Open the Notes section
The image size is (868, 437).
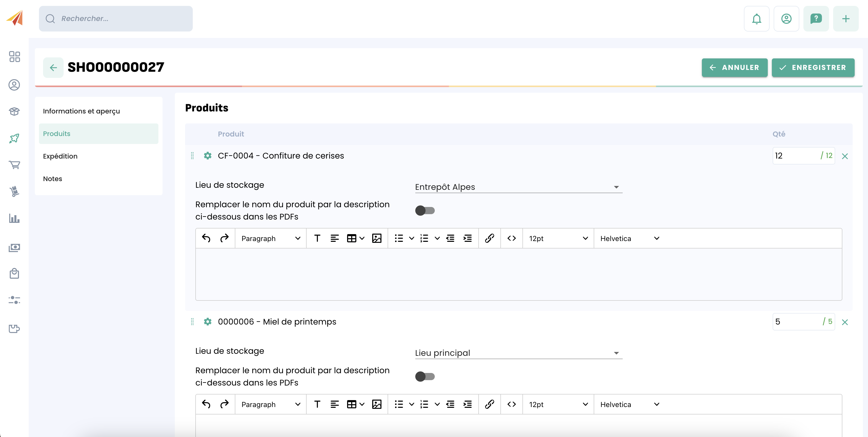pos(53,179)
